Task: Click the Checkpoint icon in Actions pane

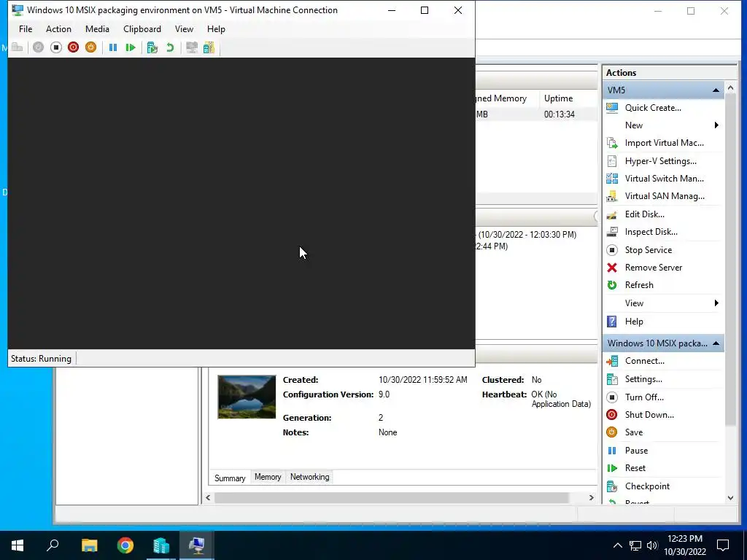Action: point(612,486)
